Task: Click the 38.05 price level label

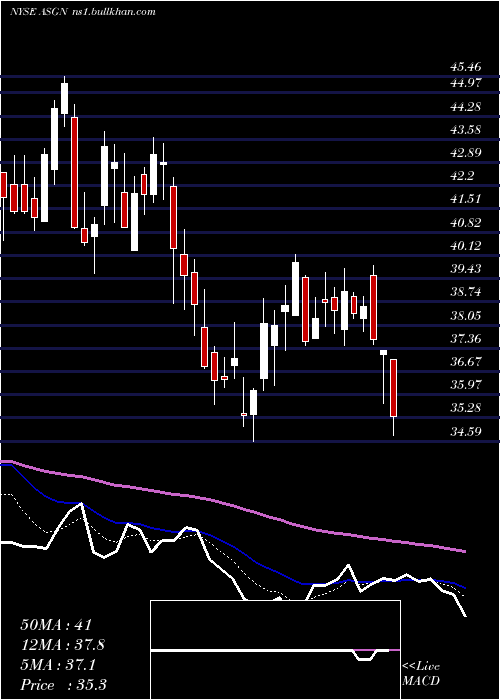Action: pos(466,316)
